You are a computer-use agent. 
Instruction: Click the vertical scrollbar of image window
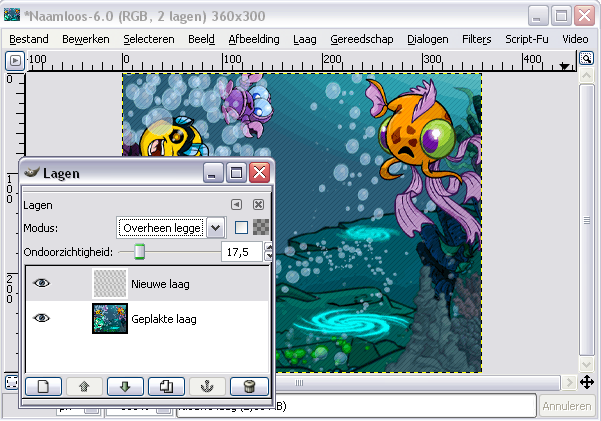coord(587,220)
